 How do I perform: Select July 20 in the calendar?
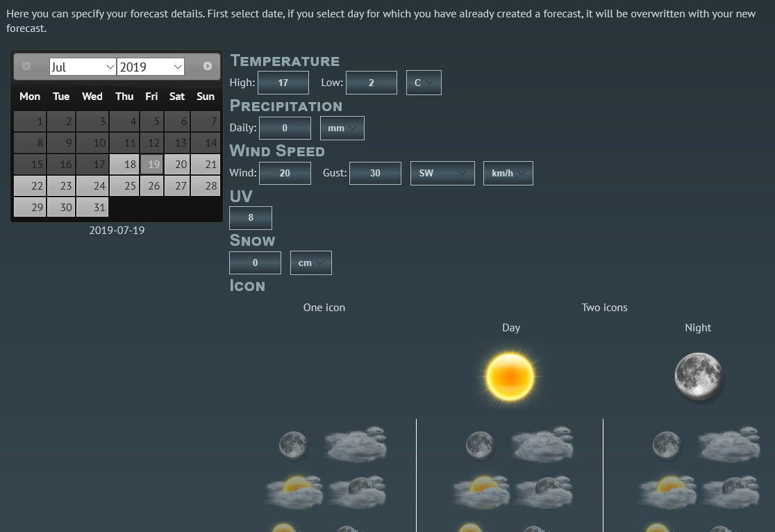pyautogui.click(x=177, y=164)
